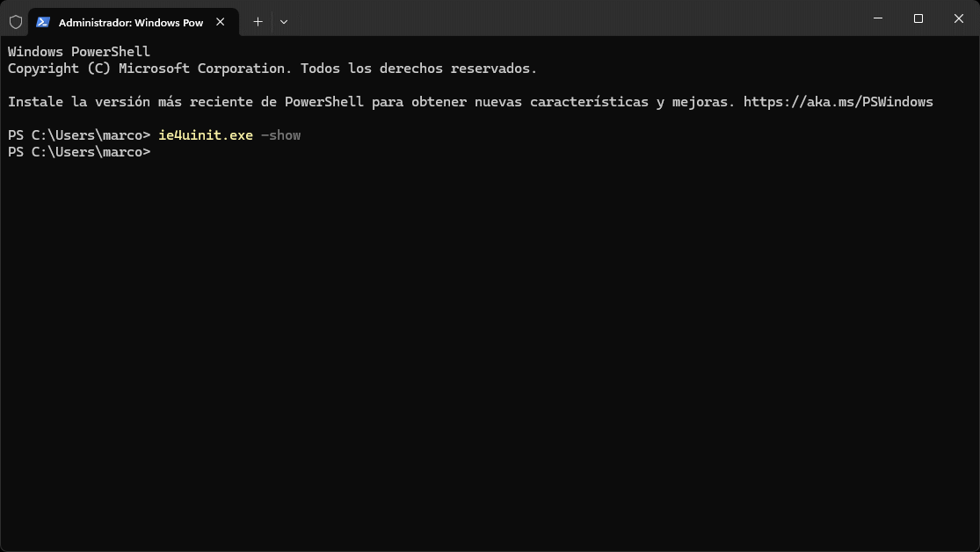The height and width of the screenshot is (552, 980).
Task: Click the admin shield icon in the title bar
Action: [x=14, y=21]
